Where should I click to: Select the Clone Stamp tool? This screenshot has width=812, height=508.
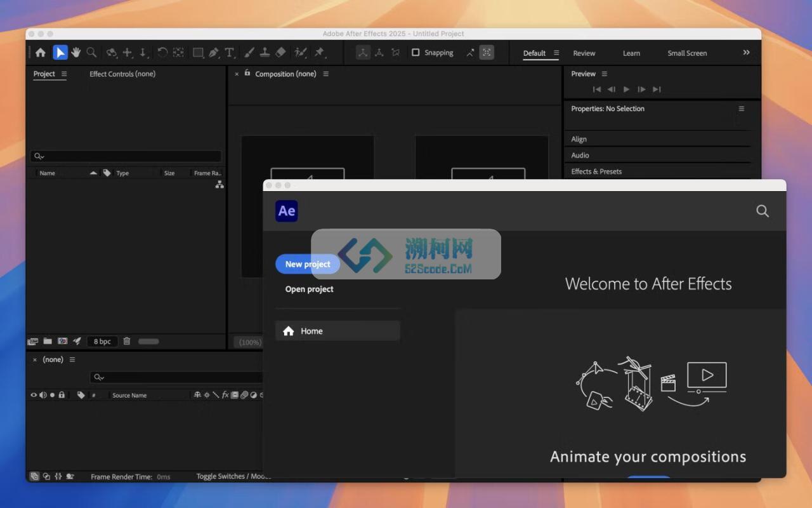pyautogui.click(x=265, y=53)
